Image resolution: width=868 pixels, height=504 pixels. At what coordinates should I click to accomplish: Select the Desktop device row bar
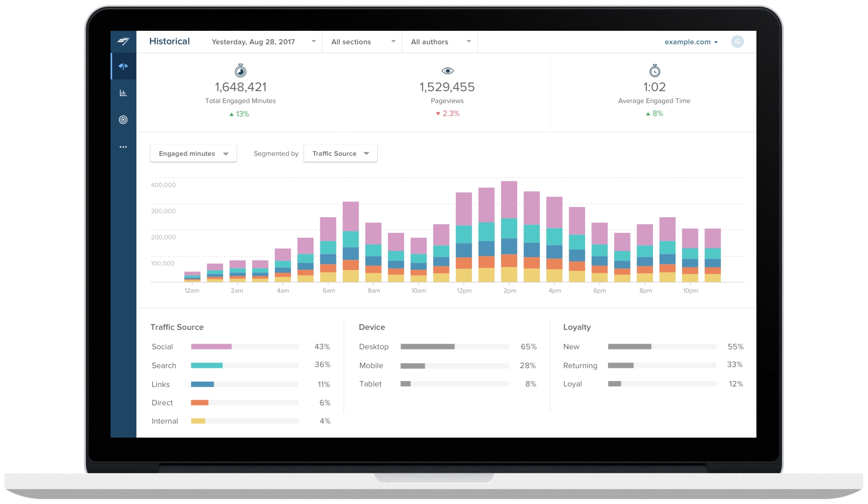[x=427, y=347]
